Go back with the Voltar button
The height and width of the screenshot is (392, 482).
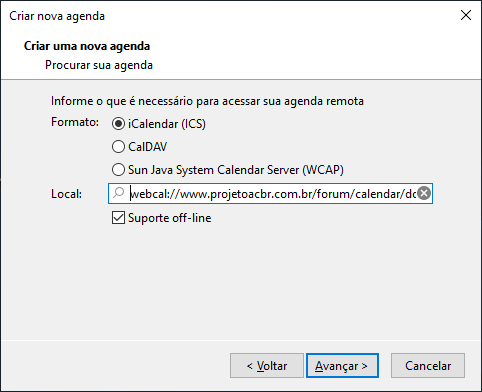click(267, 366)
